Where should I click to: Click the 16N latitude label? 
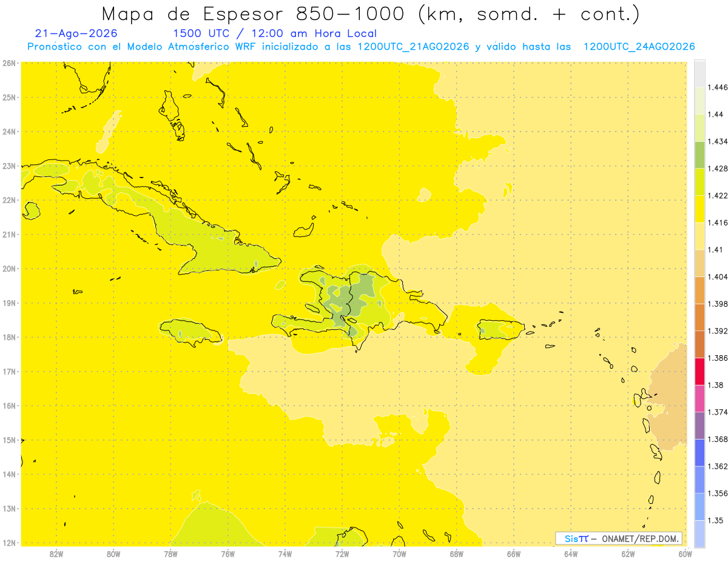(x=8, y=406)
